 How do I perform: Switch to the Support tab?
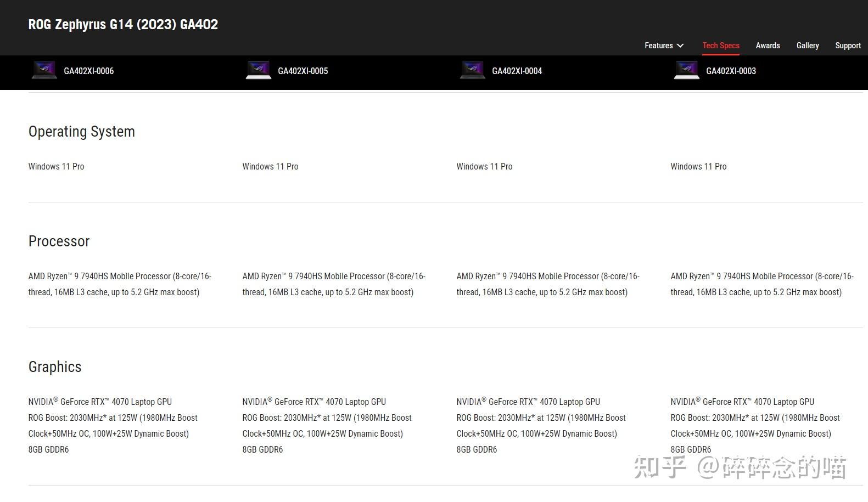click(848, 46)
